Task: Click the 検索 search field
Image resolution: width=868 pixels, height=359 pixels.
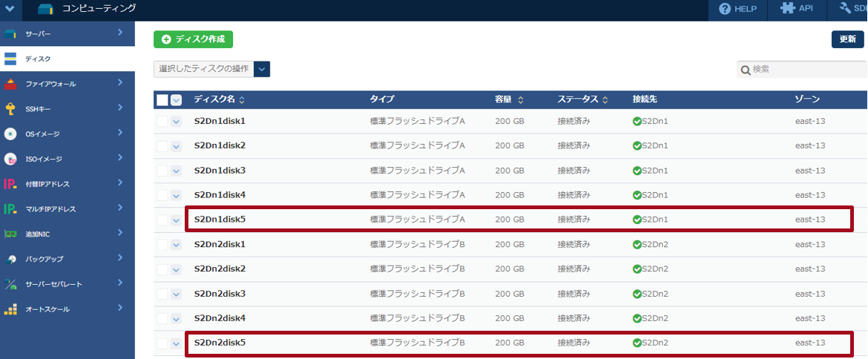Action: (x=801, y=70)
